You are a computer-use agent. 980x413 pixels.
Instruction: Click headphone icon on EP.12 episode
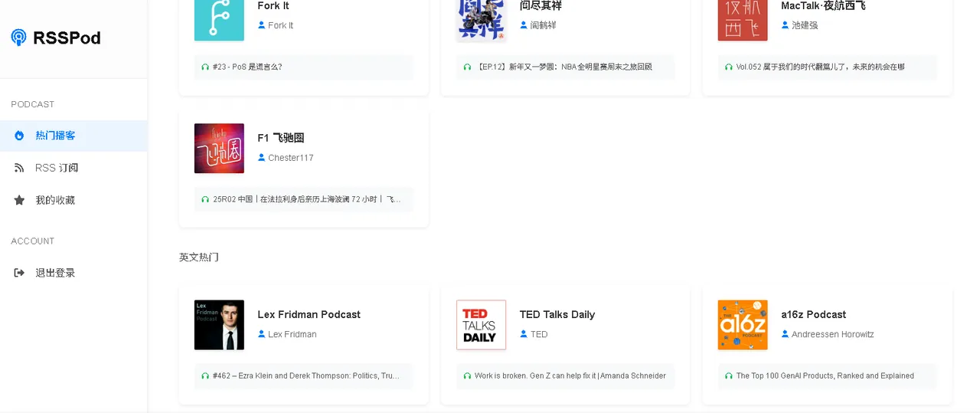pos(467,67)
